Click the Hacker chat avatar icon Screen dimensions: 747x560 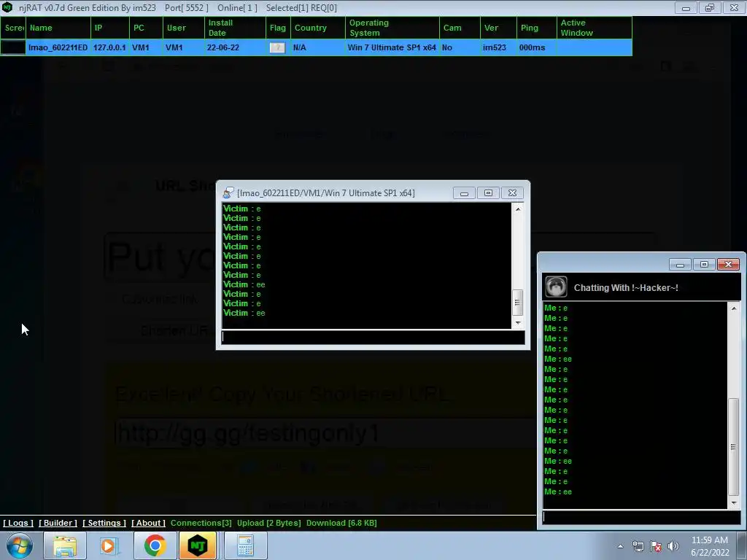pyautogui.click(x=556, y=287)
